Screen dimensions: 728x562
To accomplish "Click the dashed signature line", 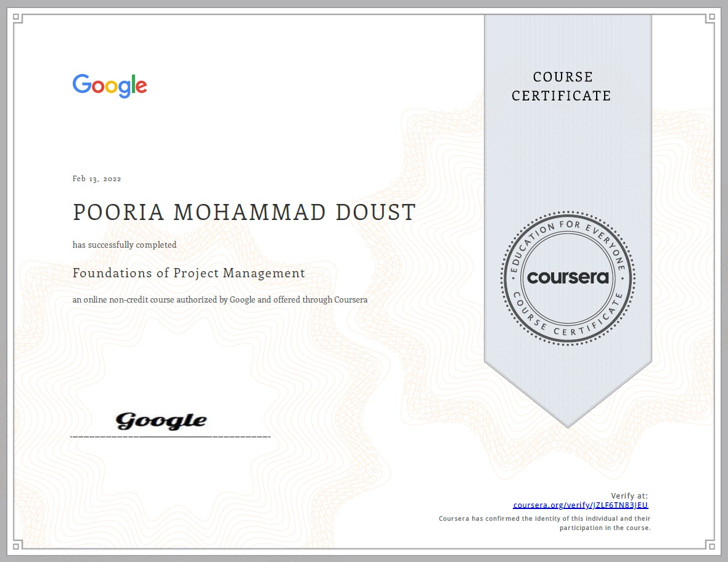I will click(171, 436).
